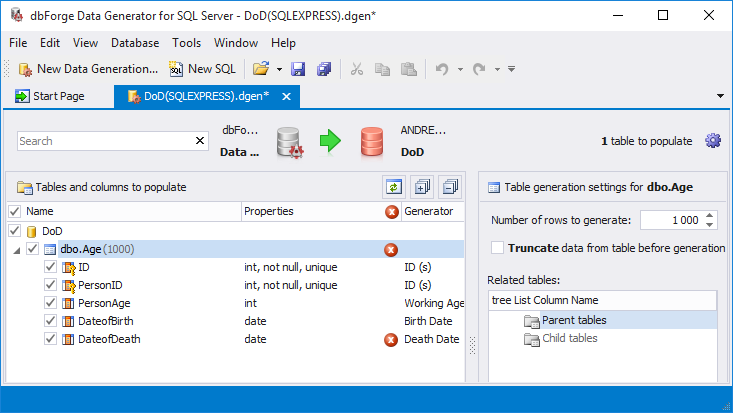This screenshot has width=733, height=413.
Task: Click the PersonAge column icon
Action: [68, 304]
